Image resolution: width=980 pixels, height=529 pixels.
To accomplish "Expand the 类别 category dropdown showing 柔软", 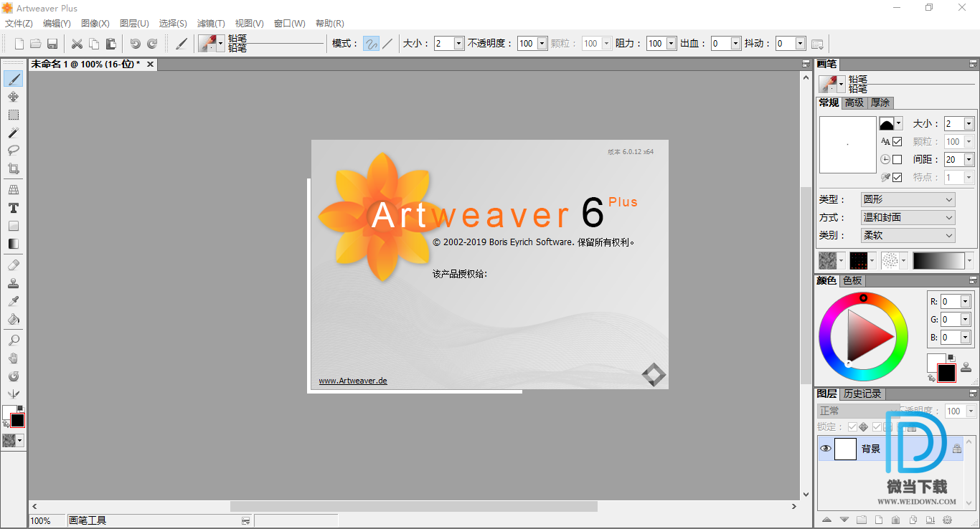I will click(908, 236).
